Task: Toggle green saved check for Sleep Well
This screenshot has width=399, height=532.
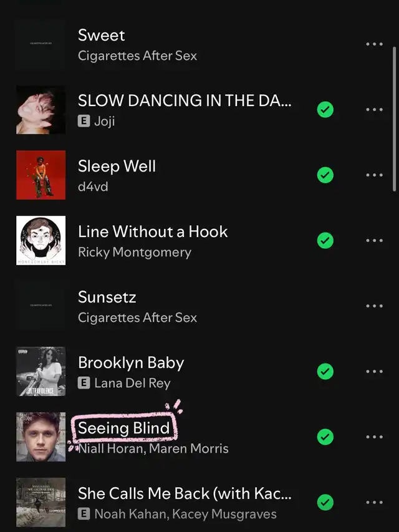Action: pos(325,175)
